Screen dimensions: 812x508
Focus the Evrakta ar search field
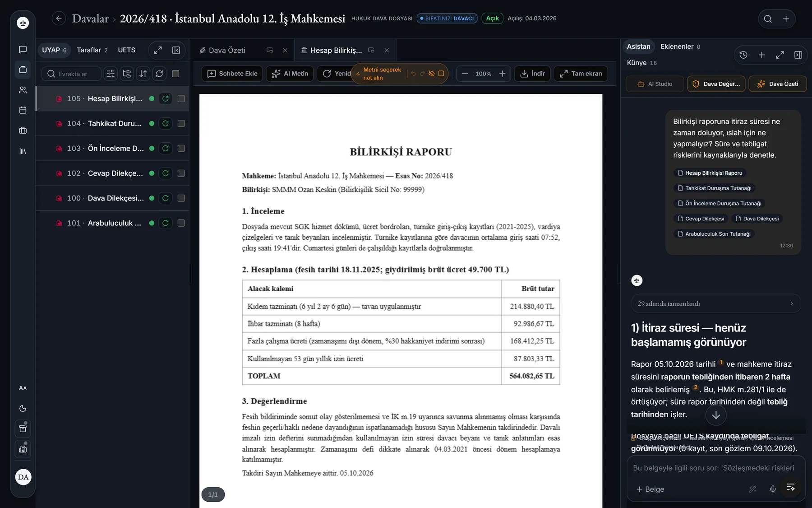coord(71,74)
